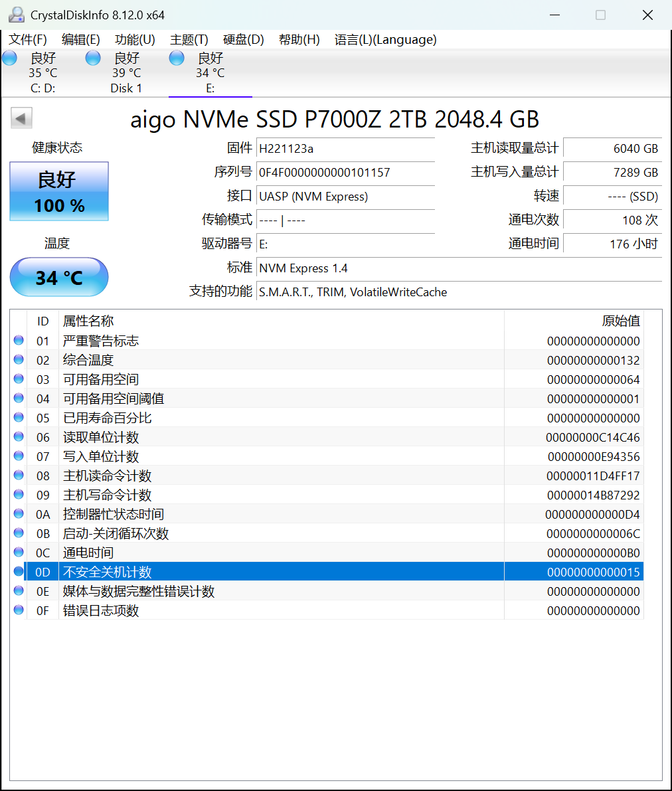Screen dimensions: 672x791
Task: Click the 属性名称 column header
Action: [x=88, y=321]
